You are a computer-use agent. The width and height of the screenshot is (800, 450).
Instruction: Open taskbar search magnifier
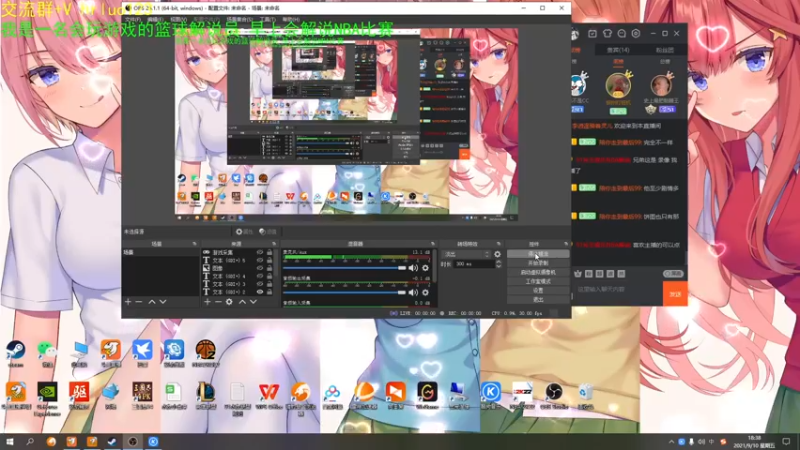click(x=30, y=441)
